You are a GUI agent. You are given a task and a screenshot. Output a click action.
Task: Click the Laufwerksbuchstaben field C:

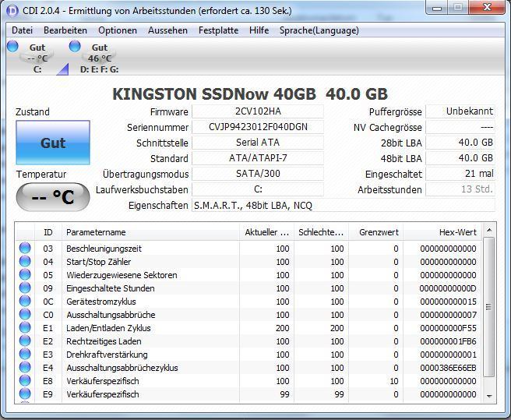pos(258,189)
